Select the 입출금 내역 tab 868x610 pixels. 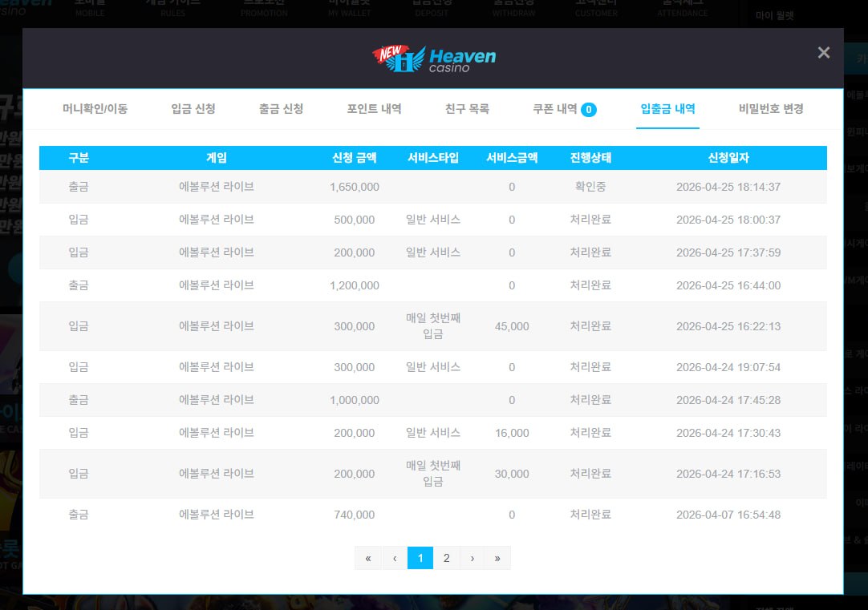(667, 109)
